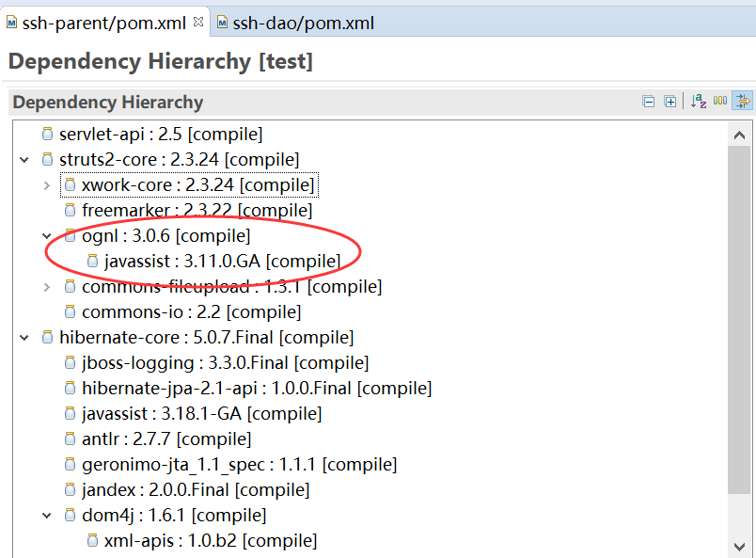The height and width of the screenshot is (558, 756).
Task: Collapse the struts2-core node
Action: point(24,160)
